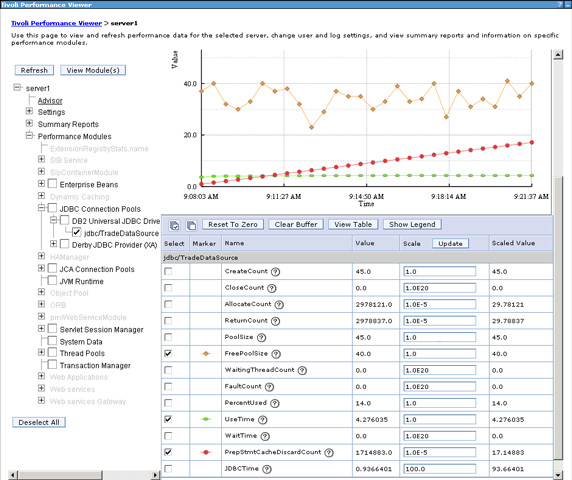Click the tree panel horizontal scrollbar right arrow
The height and width of the screenshot is (480, 572).
pos(156,475)
